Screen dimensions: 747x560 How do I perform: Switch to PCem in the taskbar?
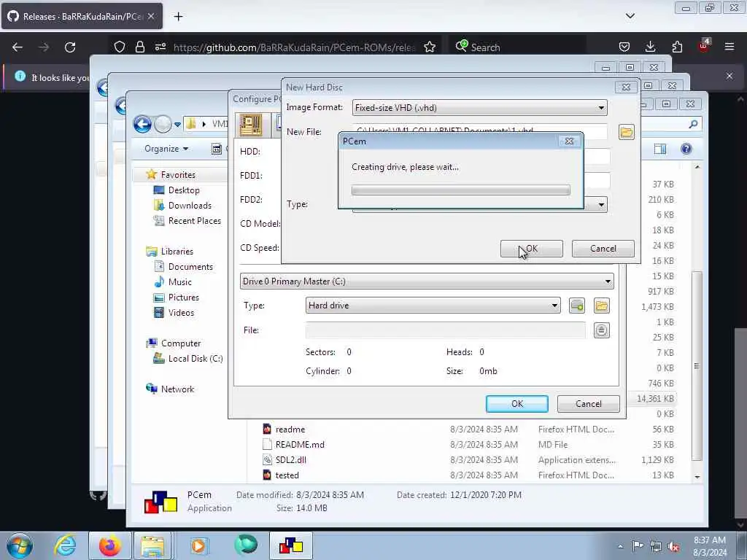[291, 545]
